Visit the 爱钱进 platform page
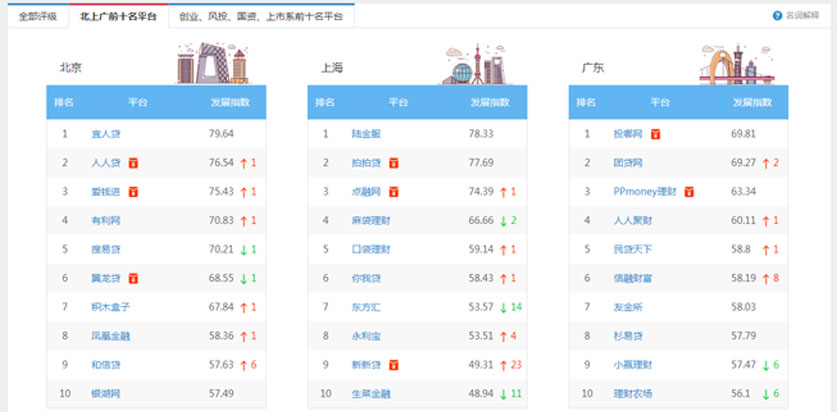 (106, 192)
